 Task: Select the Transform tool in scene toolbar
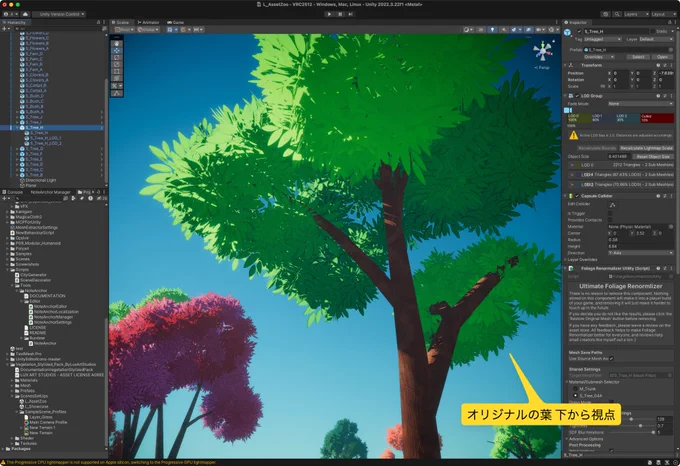[117, 78]
